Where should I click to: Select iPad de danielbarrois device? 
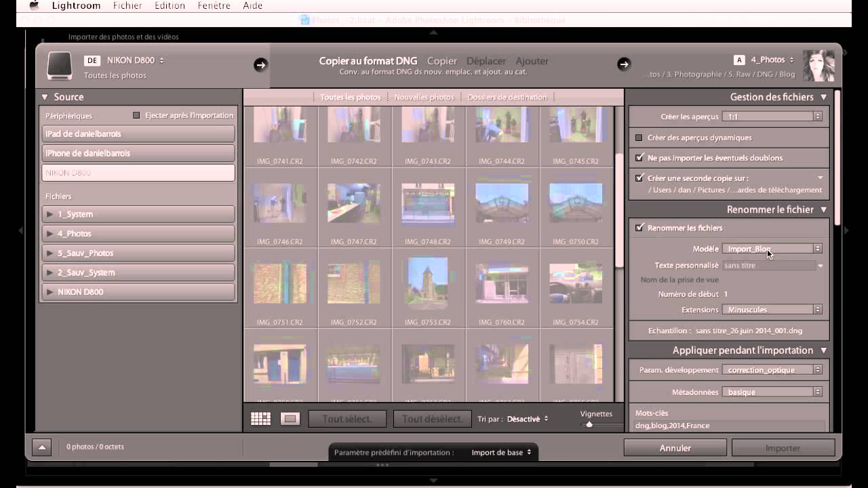(x=138, y=134)
